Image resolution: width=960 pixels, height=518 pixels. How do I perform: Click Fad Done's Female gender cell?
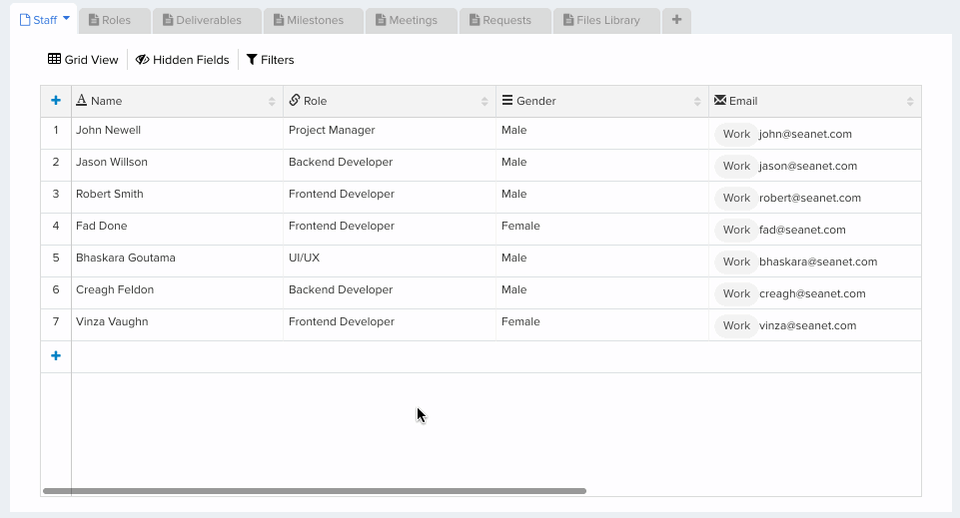coord(602,229)
